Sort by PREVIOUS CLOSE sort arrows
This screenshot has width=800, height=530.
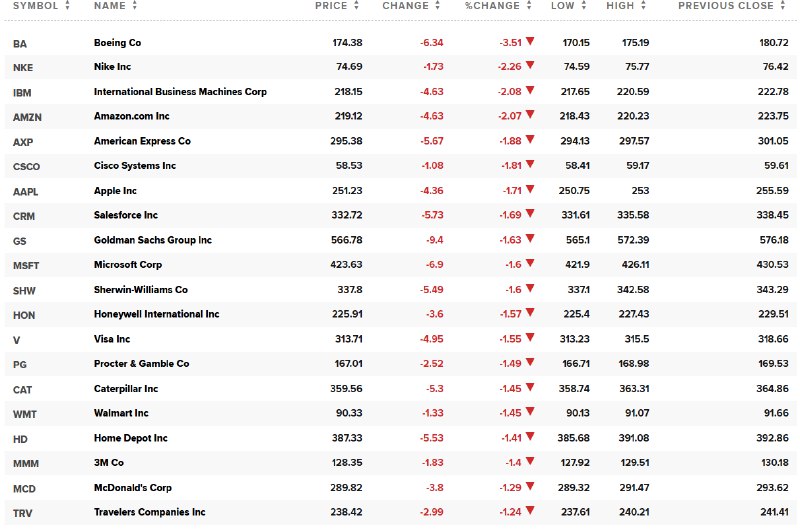click(x=783, y=6)
